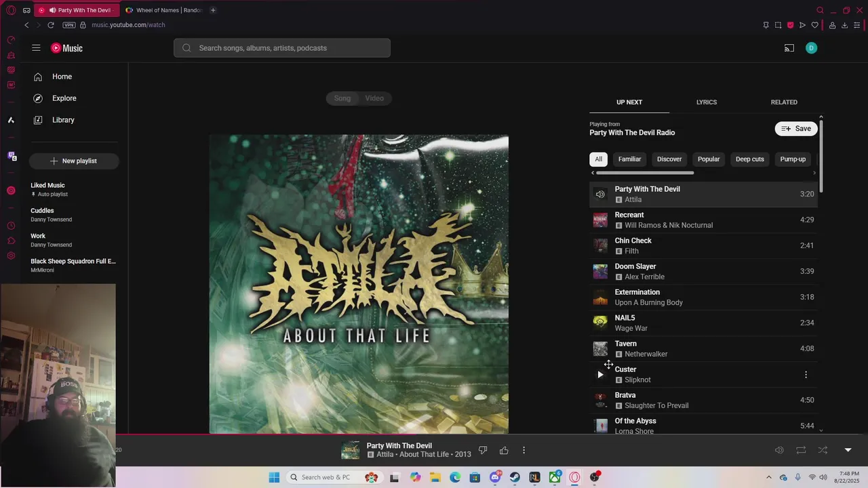
Task: Select the Familiar filter chip
Action: (629, 159)
